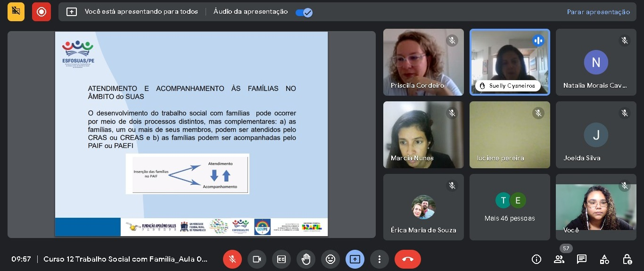Click the yellow captions-off icon at top left
The height and width of the screenshot is (271, 644).
click(16, 12)
